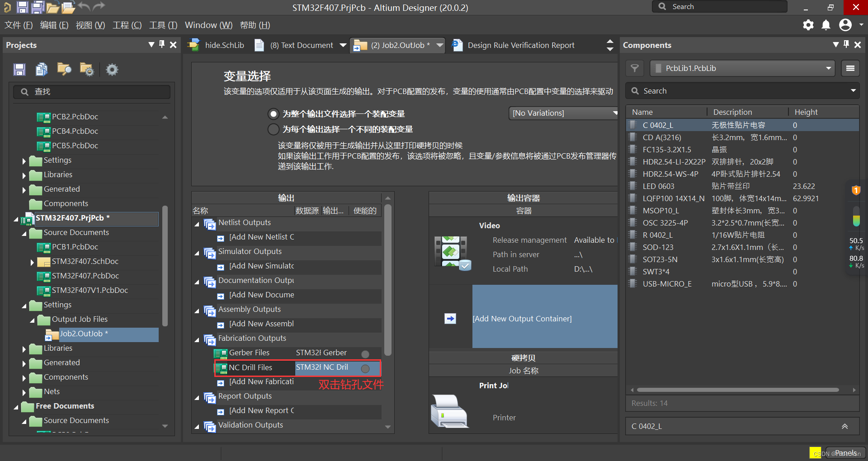
Task: Click the Projects panel compile documents icon
Action: (x=42, y=69)
